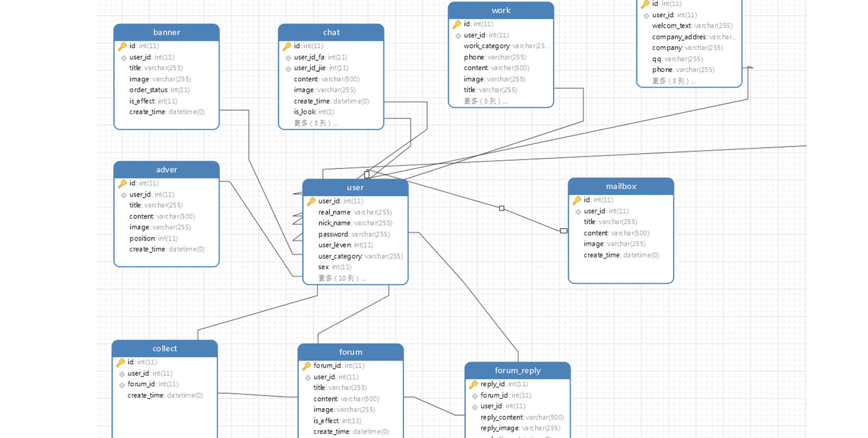
Task: Click diamond icon beside user_id in work table
Action: coord(458,36)
